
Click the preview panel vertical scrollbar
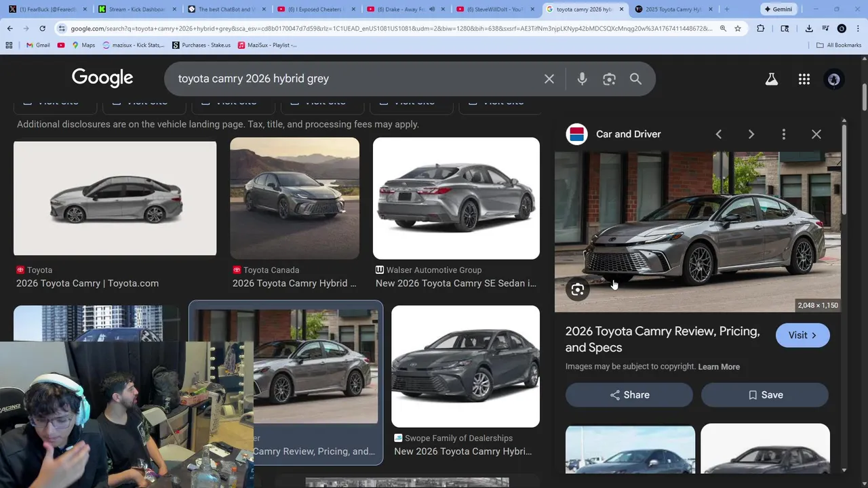844,169
